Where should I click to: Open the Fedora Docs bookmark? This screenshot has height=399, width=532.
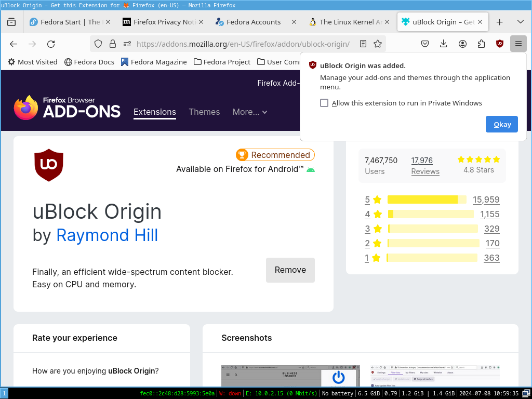89,62
